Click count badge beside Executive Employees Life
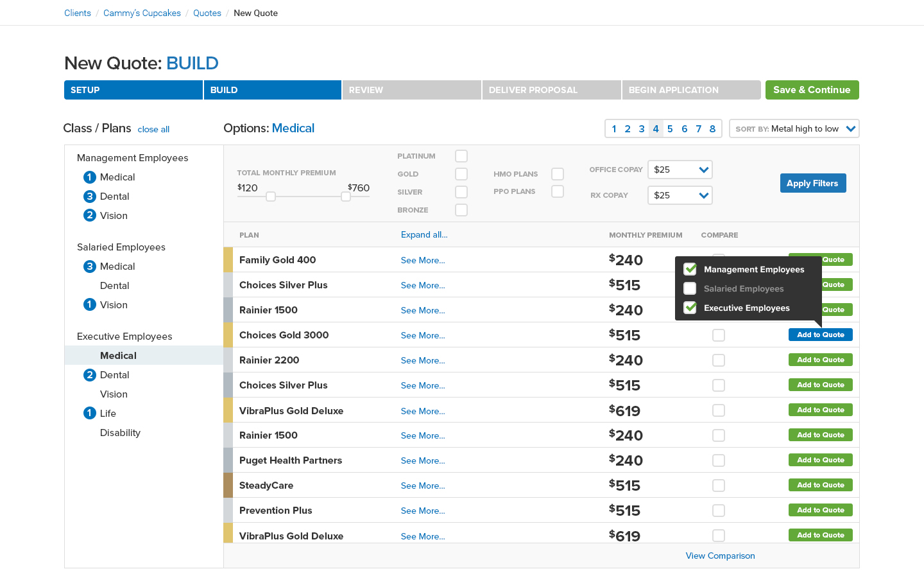This screenshot has width=924, height=578. click(90, 414)
